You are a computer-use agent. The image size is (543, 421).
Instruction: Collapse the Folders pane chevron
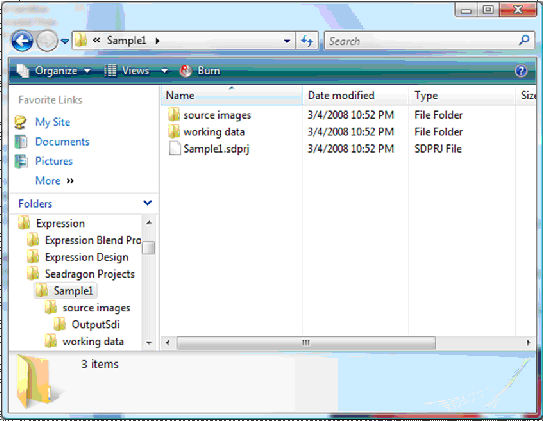(148, 203)
